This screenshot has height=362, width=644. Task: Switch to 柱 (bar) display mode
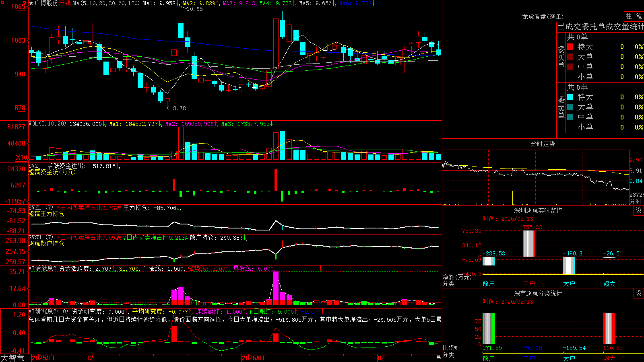(x=629, y=16)
